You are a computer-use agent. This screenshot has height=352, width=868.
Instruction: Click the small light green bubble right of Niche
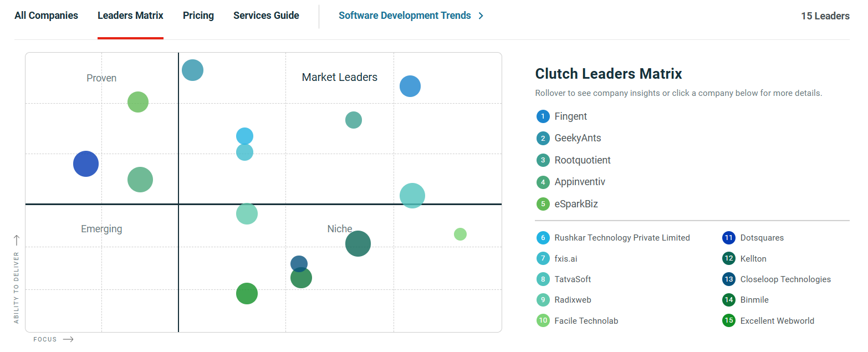[x=460, y=234]
